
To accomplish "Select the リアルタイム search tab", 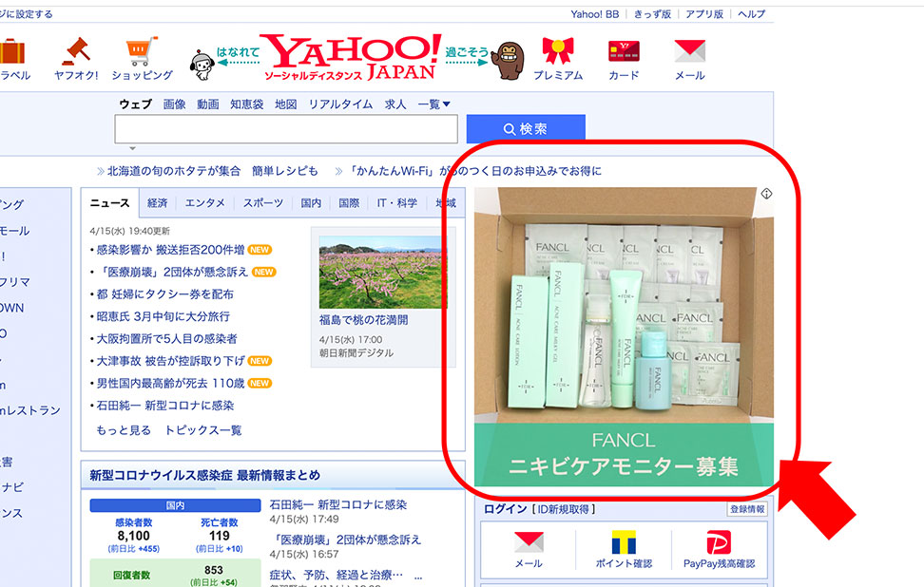I will pyautogui.click(x=340, y=104).
